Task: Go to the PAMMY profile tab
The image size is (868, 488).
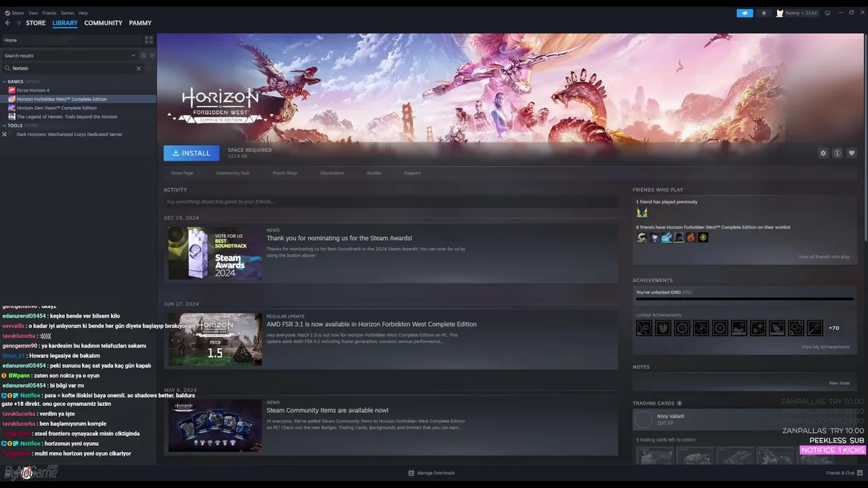Action: [140, 23]
